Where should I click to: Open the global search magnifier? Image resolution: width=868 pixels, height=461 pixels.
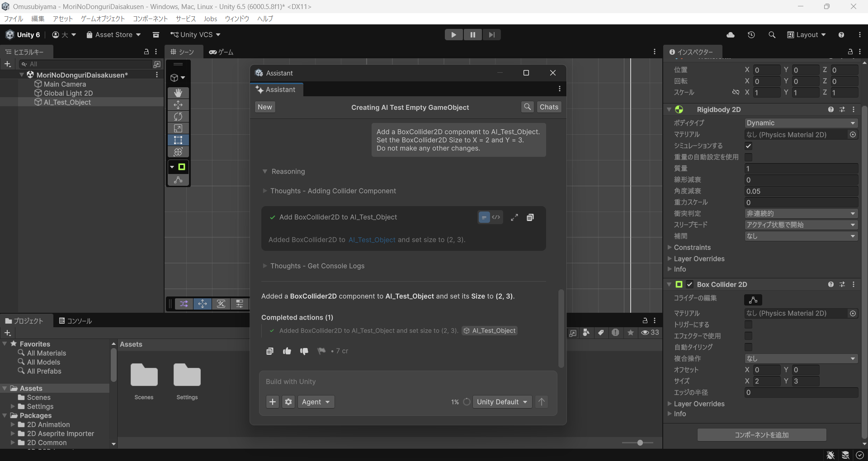(772, 35)
